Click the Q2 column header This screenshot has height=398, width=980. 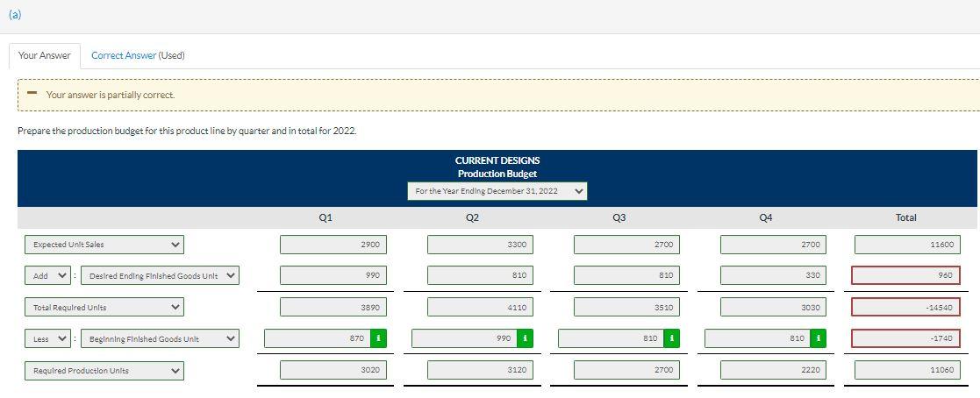472,217
